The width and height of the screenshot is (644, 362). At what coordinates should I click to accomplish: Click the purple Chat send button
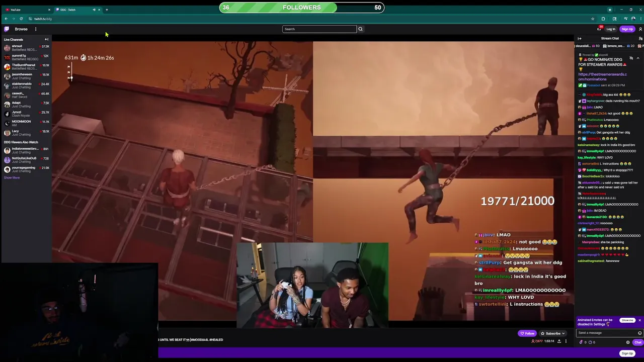point(637,342)
